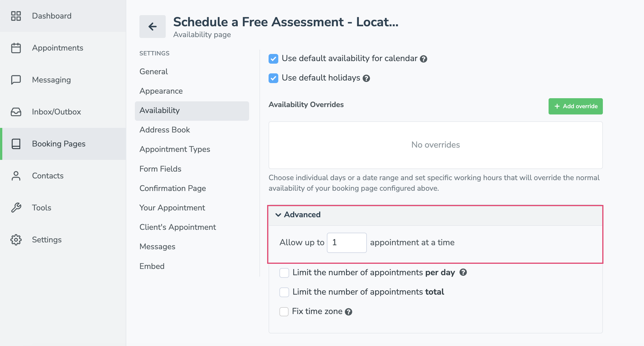This screenshot has width=644, height=346.
Task: Click the Messaging chat bubble icon
Action: pyautogui.click(x=16, y=80)
